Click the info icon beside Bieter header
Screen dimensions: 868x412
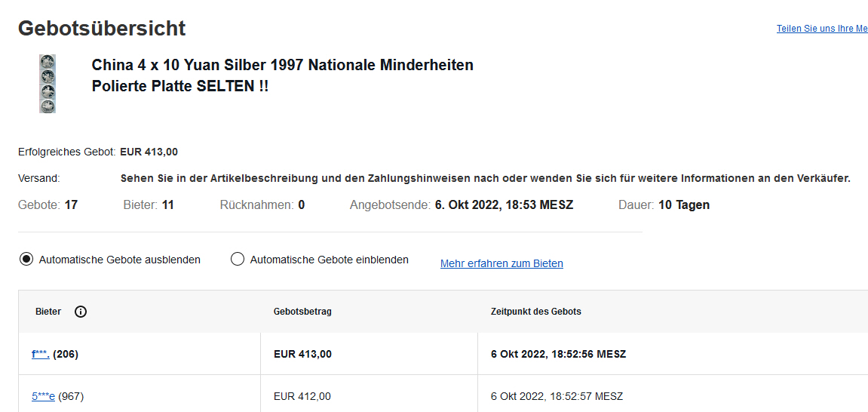81,312
